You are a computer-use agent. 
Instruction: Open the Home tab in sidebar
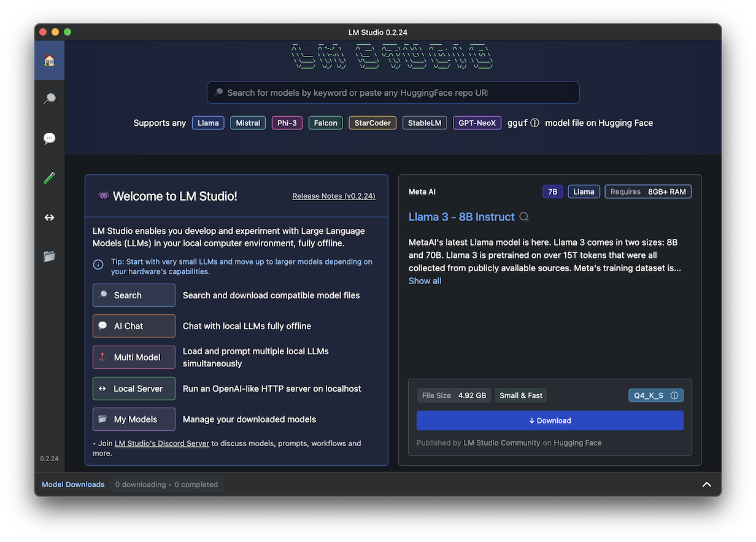50,60
